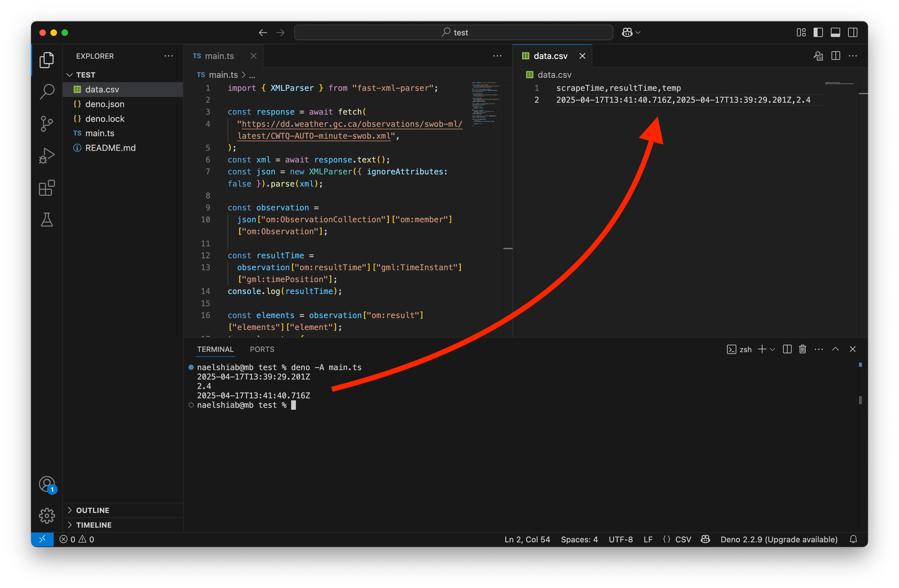899x588 pixels.
Task: Go forward with the right arrow
Action: pyautogui.click(x=280, y=33)
